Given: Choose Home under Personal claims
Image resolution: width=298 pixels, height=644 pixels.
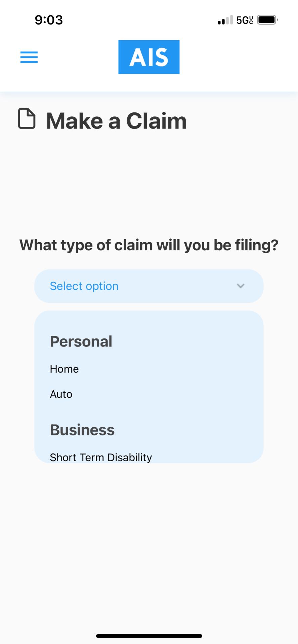Looking at the screenshot, I should tap(64, 369).
